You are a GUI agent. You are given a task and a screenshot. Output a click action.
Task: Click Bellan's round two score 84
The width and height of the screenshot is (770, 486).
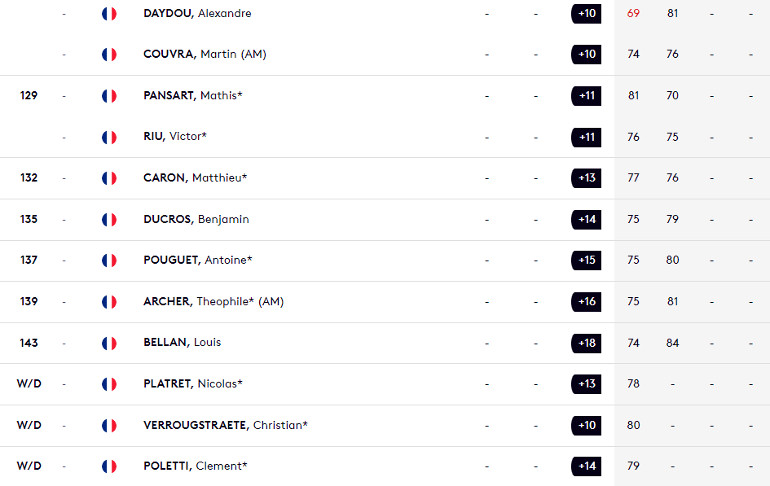(672, 343)
